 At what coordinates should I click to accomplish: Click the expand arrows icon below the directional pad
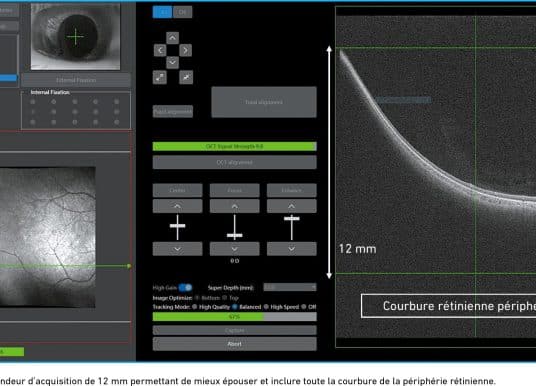(x=160, y=77)
